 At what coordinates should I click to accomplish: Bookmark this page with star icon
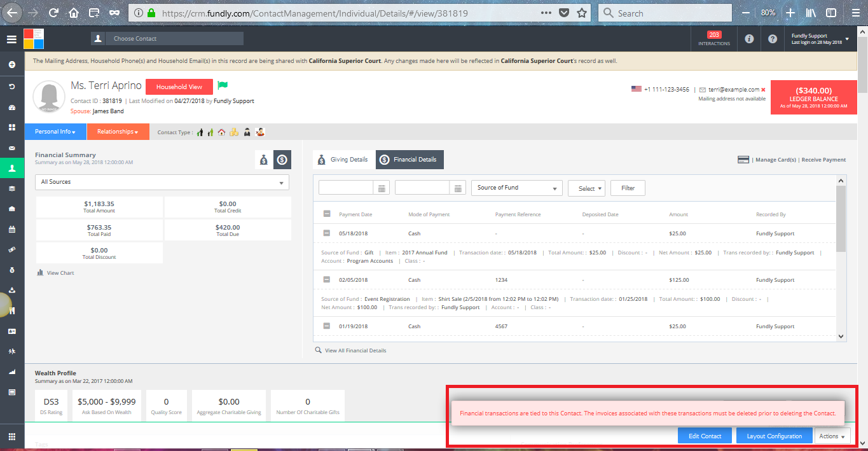[581, 13]
